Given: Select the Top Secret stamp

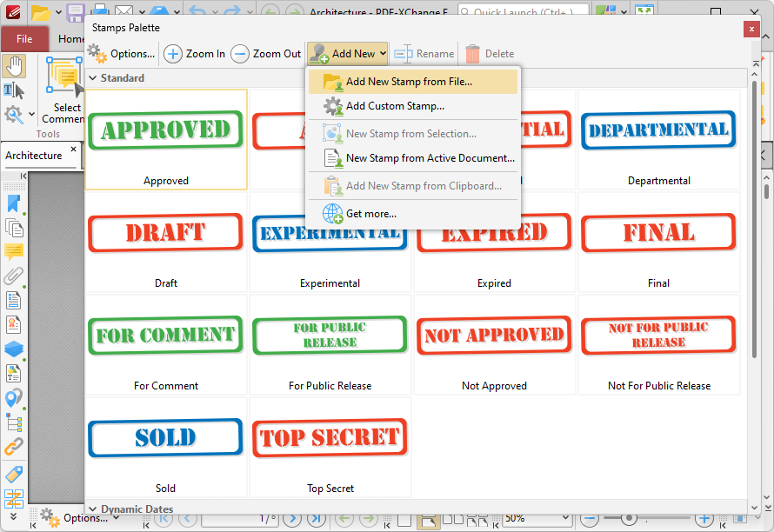Looking at the screenshot, I should click(330, 448).
